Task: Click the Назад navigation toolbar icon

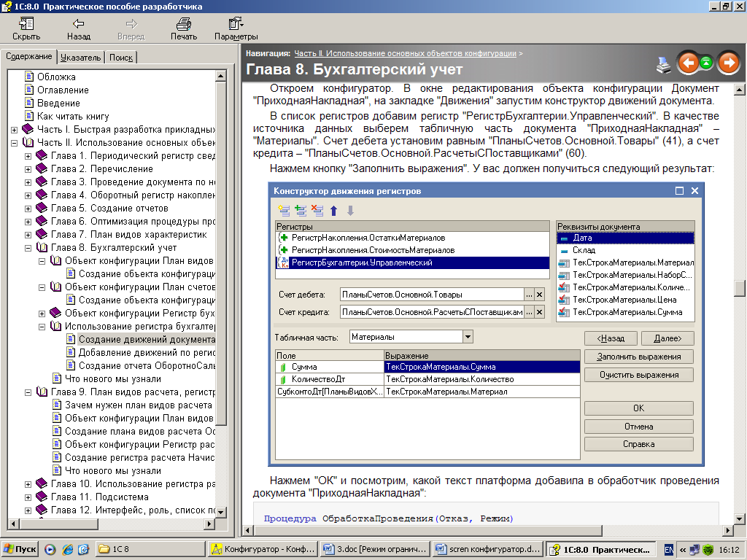Action: pos(79,28)
